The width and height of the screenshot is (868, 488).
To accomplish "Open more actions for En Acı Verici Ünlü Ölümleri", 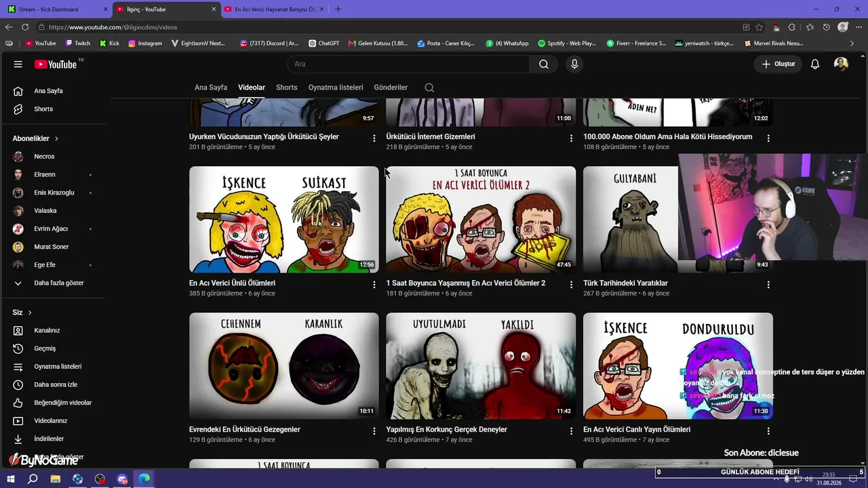I will [374, 285].
